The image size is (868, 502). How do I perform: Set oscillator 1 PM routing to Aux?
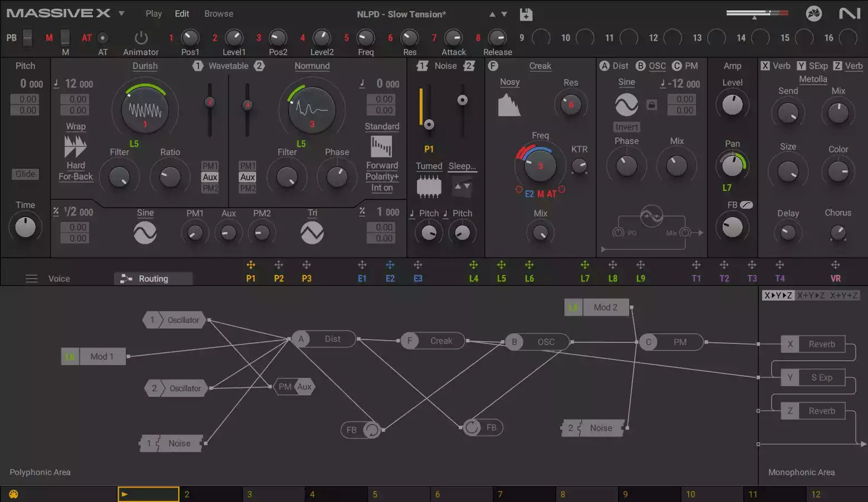tap(210, 177)
